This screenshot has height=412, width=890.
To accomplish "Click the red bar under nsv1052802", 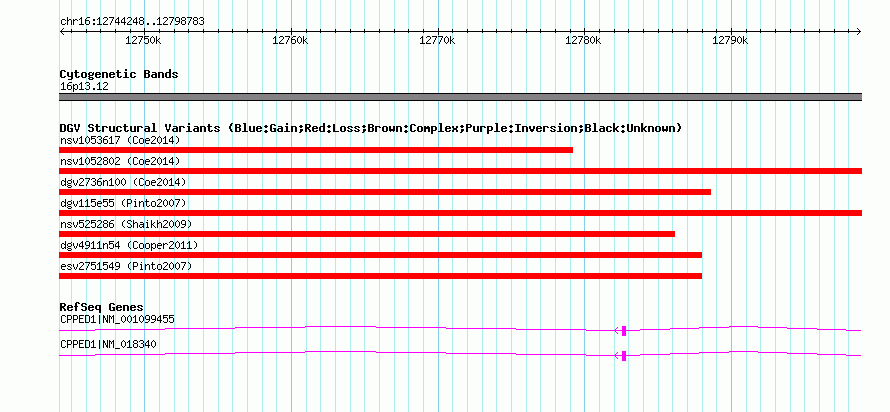I will (x=460, y=171).
